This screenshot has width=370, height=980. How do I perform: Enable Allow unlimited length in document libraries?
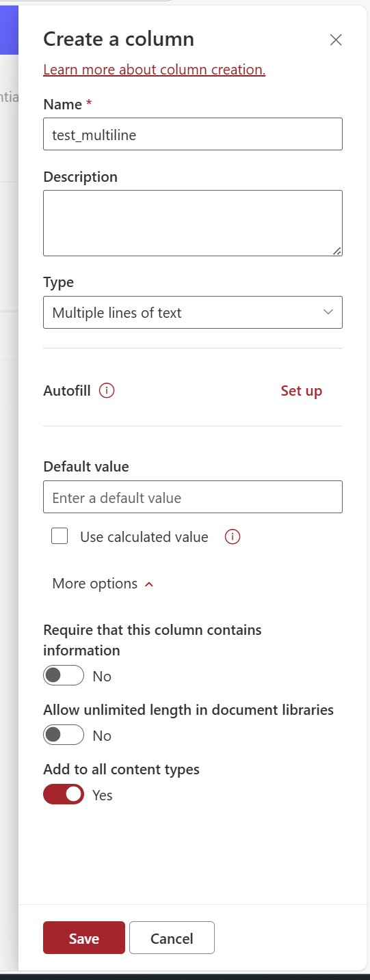[64, 735]
